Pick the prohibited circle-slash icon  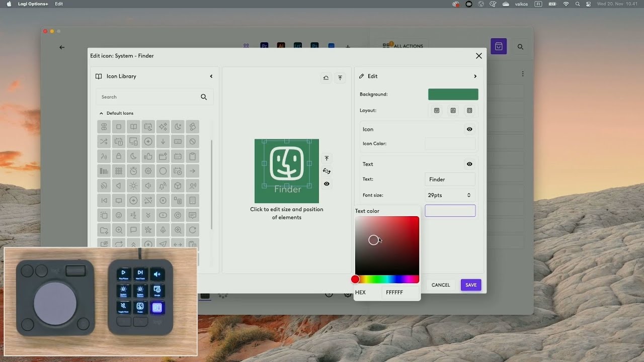click(192, 142)
